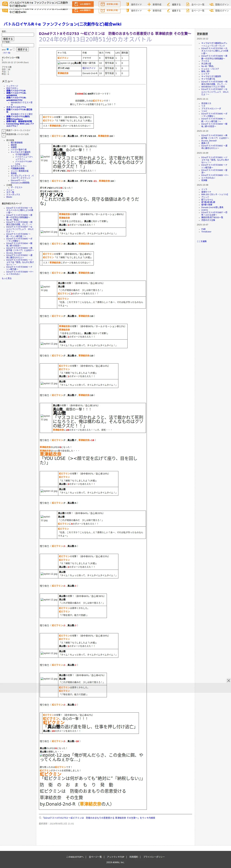Click operation guide book icon in topmost bar
This screenshot has height=868, width=231.
(x=128, y=4)
